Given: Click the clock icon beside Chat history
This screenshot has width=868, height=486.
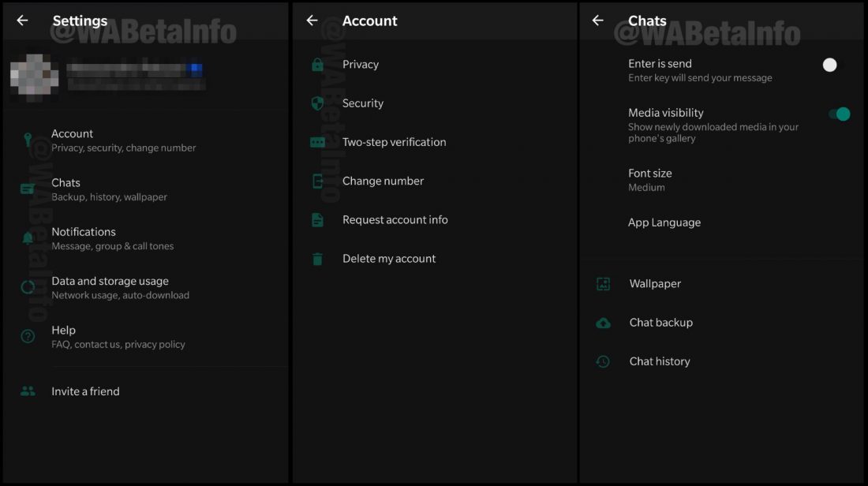Looking at the screenshot, I should tap(603, 361).
